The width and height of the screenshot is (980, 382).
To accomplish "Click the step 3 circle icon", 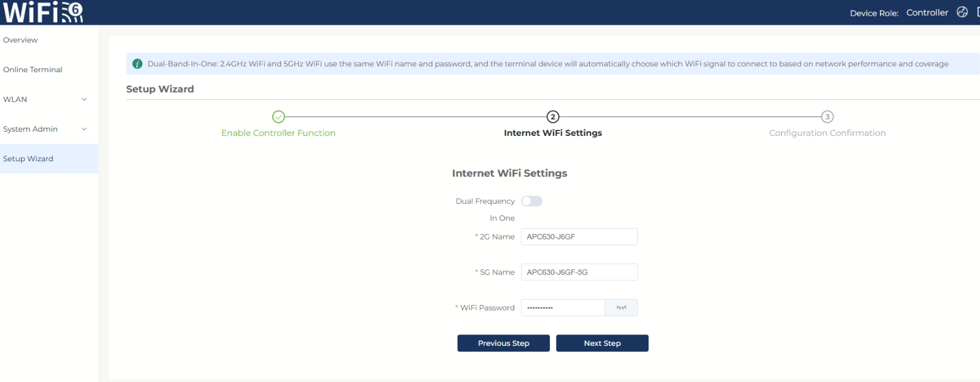I will click(827, 117).
